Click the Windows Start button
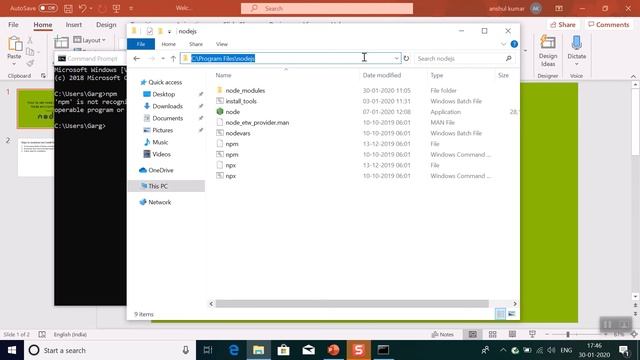Screen dimensions: 640x360 click(12, 350)
